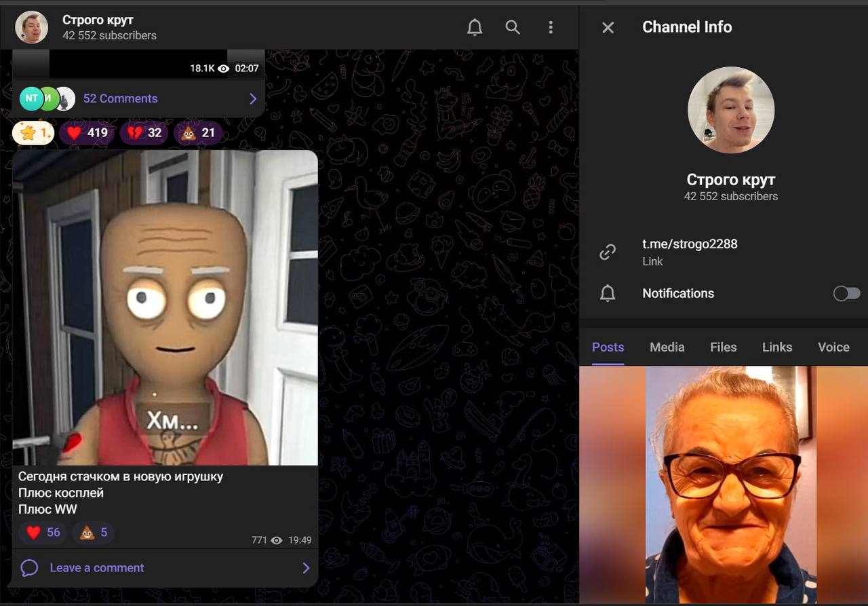Click the channel avatar in chat header
The width and height of the screenshot is (868, 606).
click(x=32, y=27)
